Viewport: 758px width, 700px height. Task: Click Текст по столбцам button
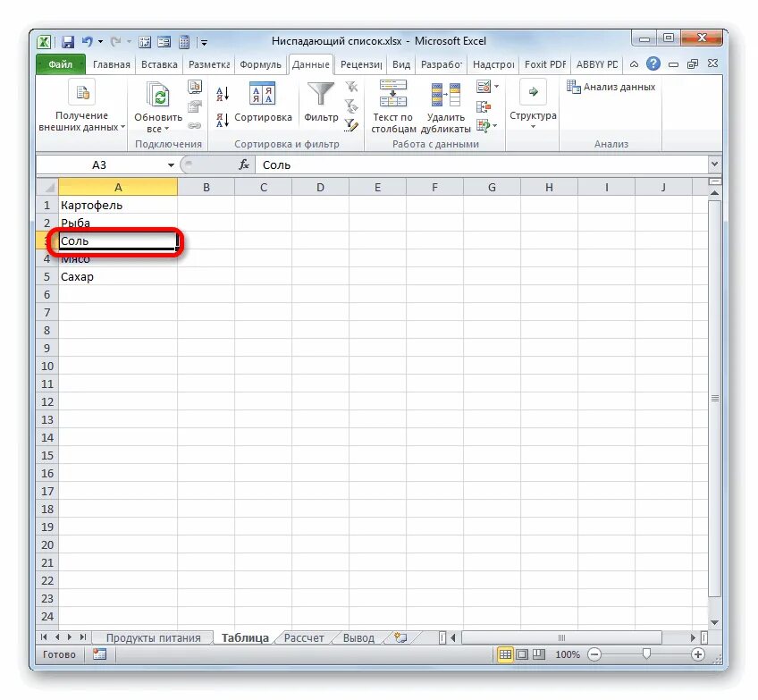(x=393, y=107)
